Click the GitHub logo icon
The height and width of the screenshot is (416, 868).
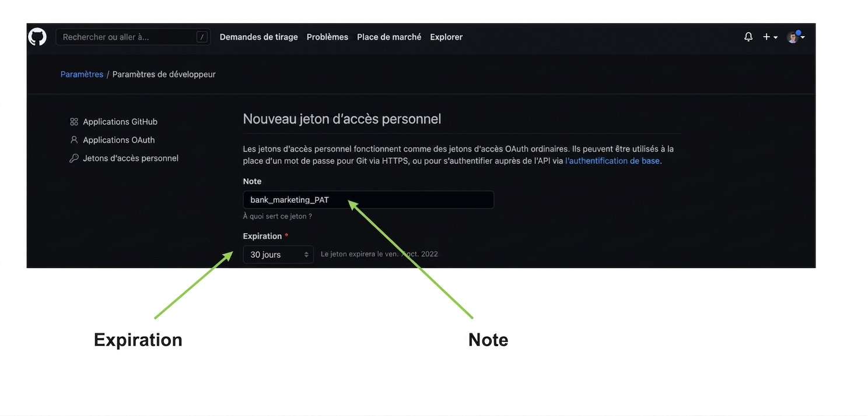pos(37,37)
